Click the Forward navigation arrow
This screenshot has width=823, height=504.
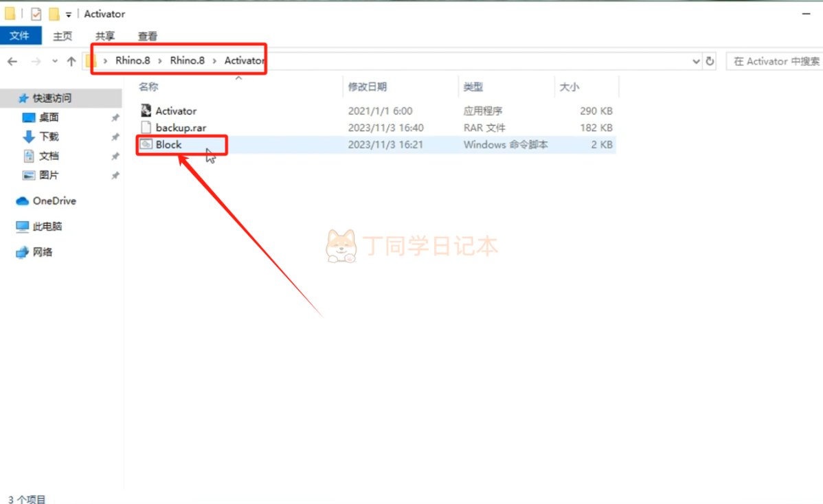pyautogui.click(x=36, y=61)
